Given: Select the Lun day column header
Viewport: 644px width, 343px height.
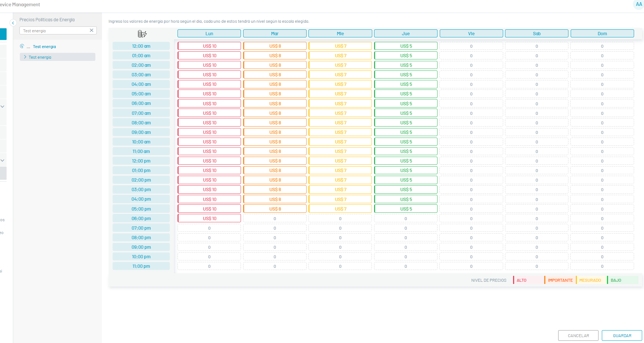Looking at the screenshot, I should pyautogui.click(x=209, y=33).
